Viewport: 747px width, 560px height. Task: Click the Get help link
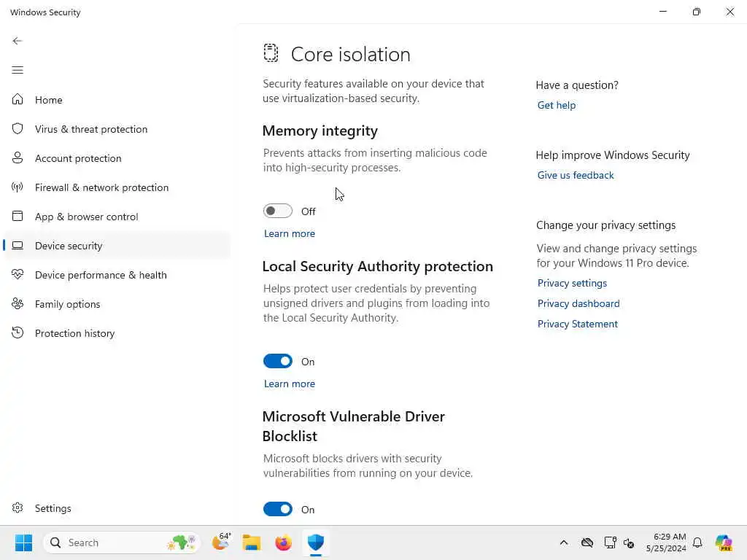557,105
